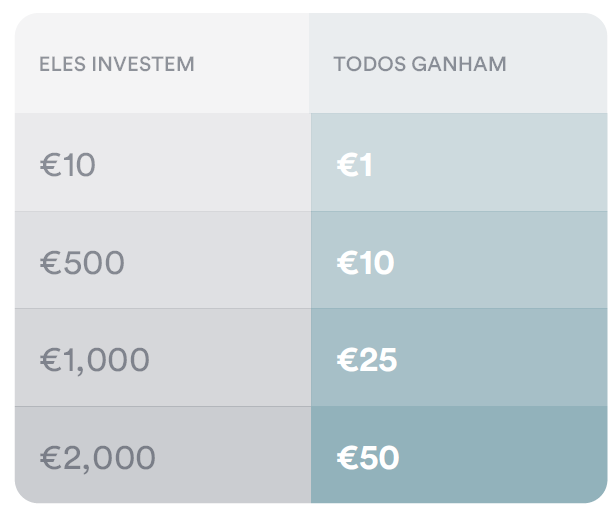Select the €500 investment cell
The width and height of the screenshot is (616, 514).
82,263
